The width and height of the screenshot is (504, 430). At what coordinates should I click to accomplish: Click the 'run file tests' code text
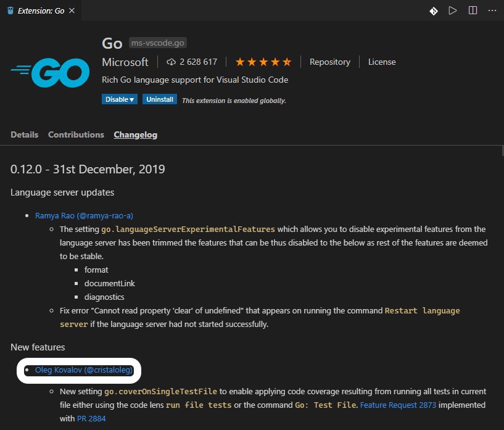199,405
